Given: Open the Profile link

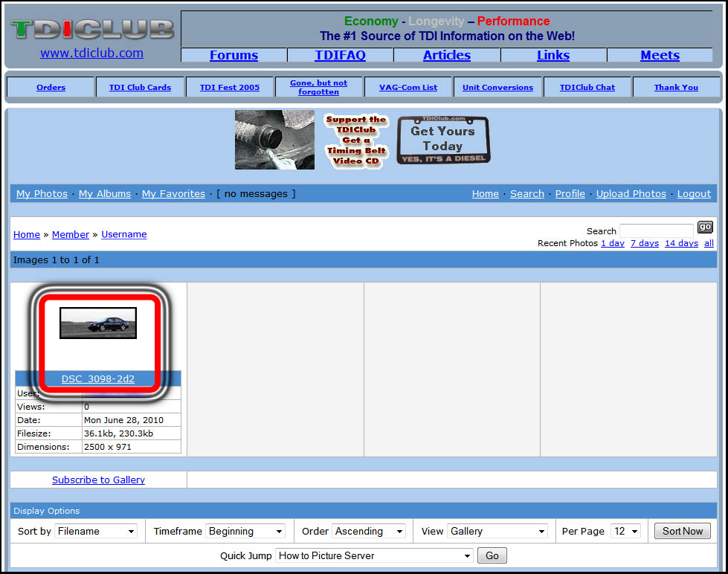Looking at the screenshot, I should pyautogui.click(x=570, y=193).
